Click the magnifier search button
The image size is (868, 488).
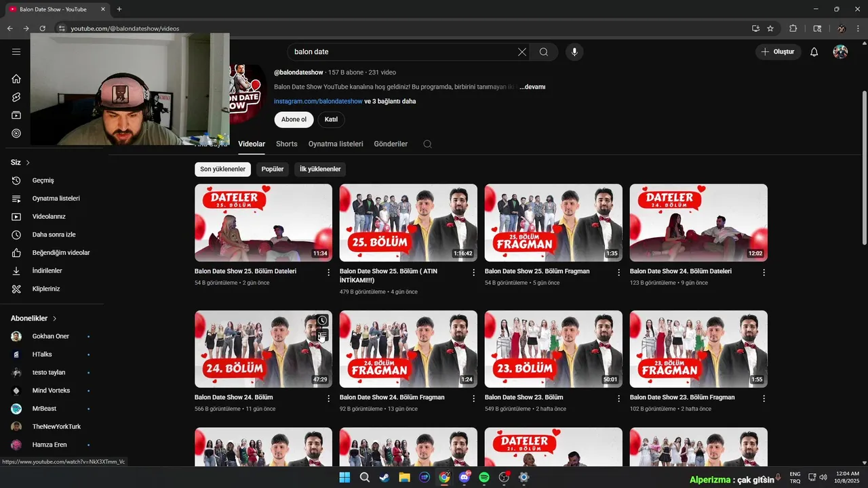tap(544, 52)
